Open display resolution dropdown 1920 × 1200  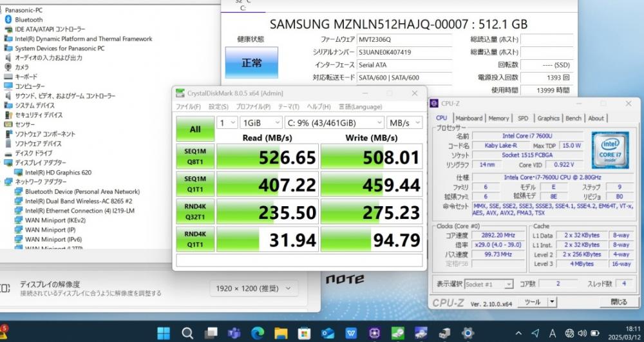pyautogui.click(x=254, y=289)
